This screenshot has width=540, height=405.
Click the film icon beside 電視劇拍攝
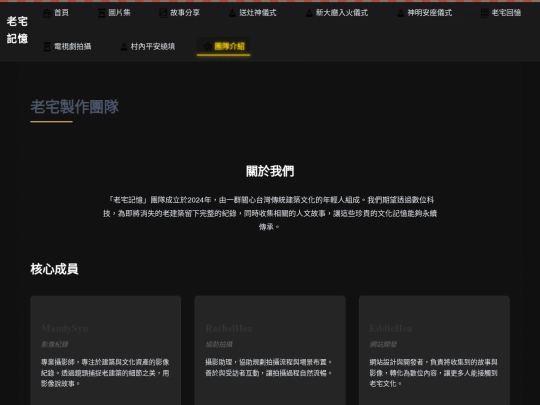(x=47, y=46)
